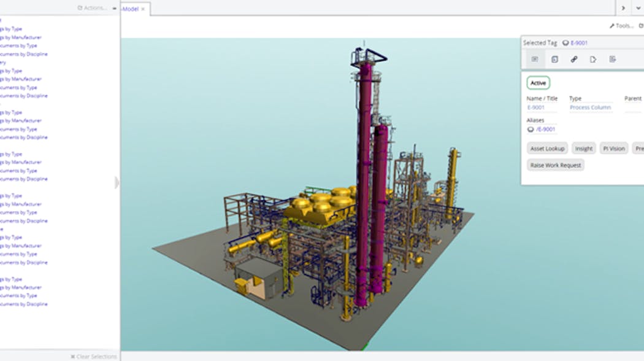Open the list view icon in tag panel
644x361 pixels.
[x=613, y=60]
